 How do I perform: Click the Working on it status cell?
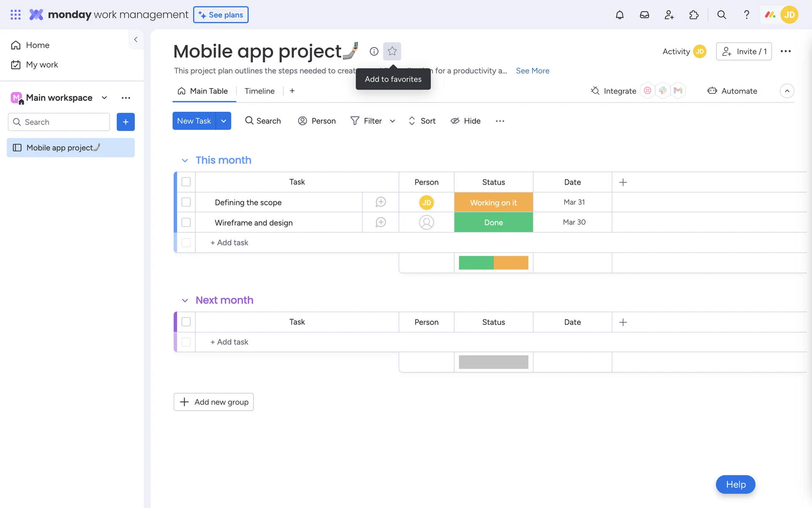[493, 202]
